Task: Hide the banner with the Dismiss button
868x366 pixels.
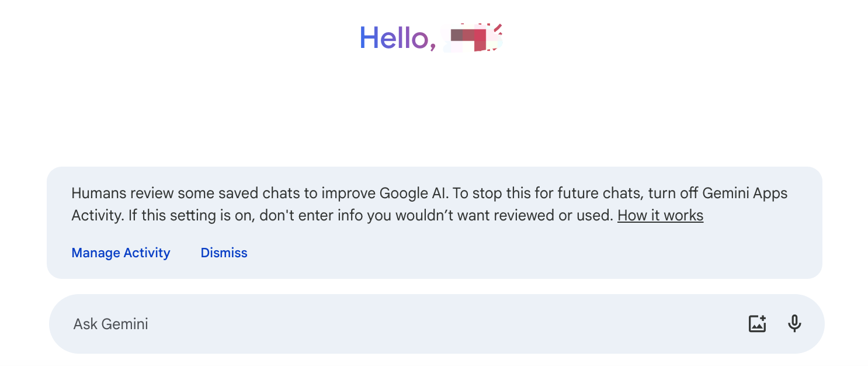Action: pos(224,253)
